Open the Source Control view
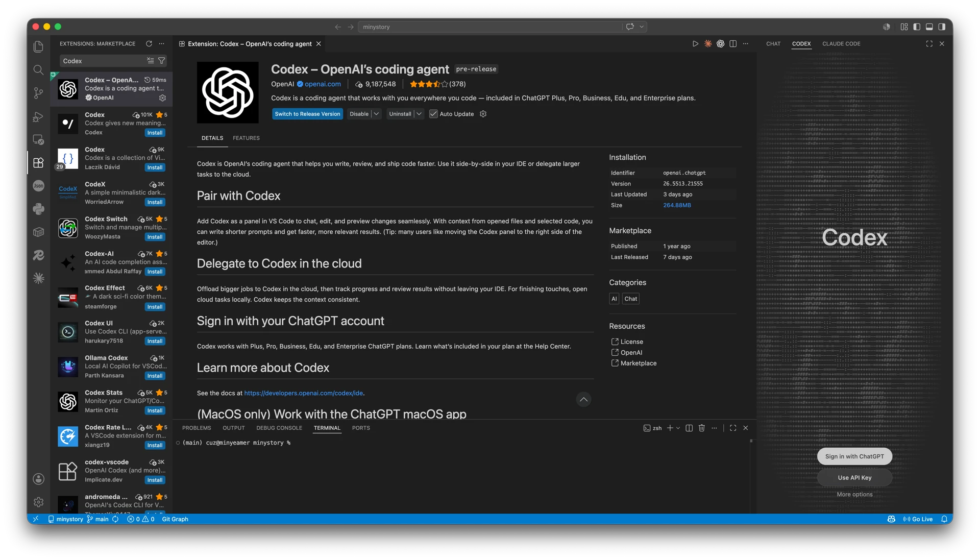This screenshot has height=560, width=980. [x=38, y=93]
